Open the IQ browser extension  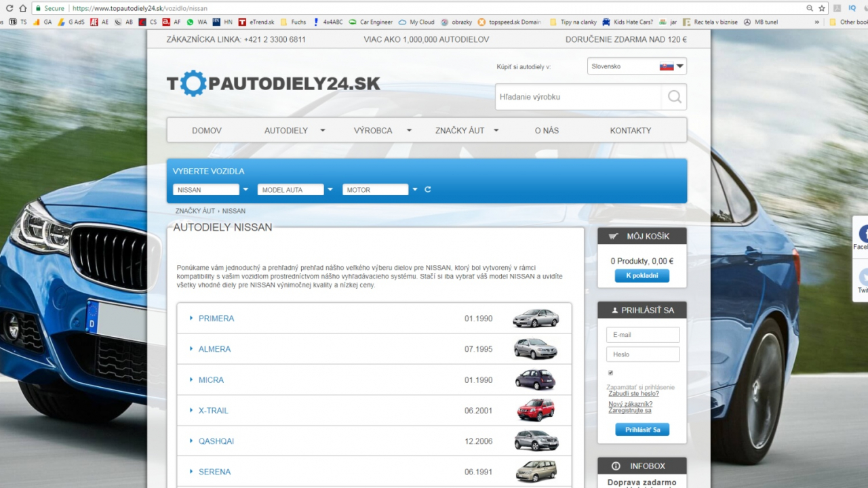tap(852, 8)
